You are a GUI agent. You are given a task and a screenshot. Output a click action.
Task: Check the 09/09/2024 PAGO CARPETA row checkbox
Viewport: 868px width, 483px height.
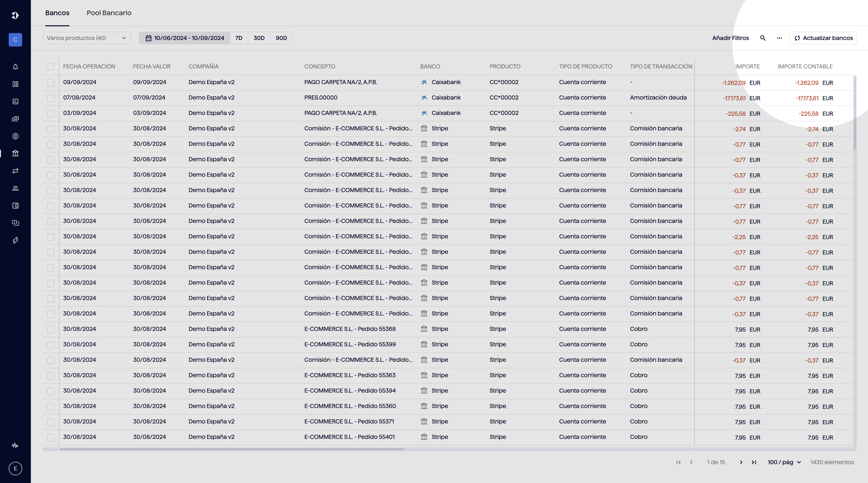tap(51, 83)
